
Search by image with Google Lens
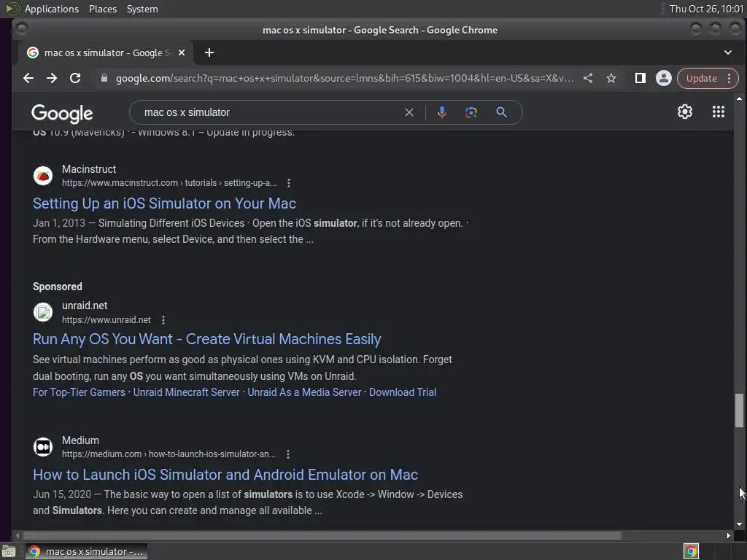471,112
